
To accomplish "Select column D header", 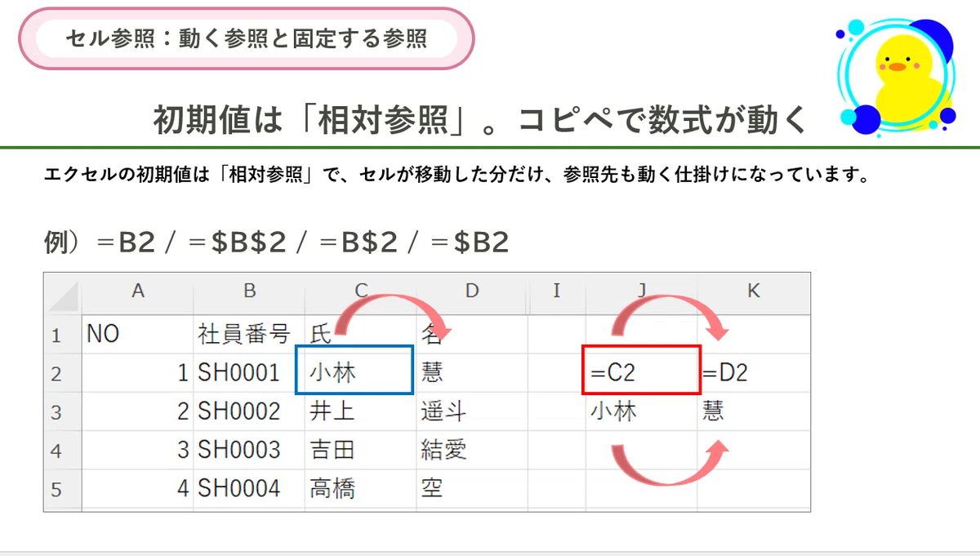I will 472,292.
